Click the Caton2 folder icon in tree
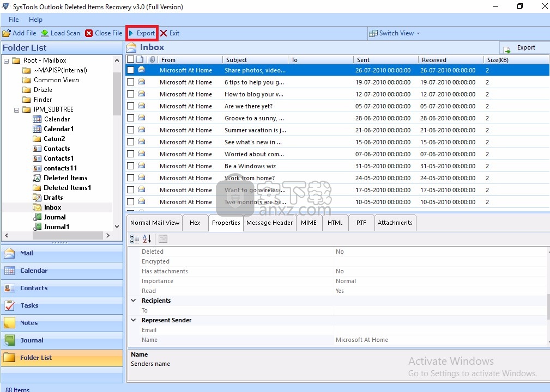 click(37, 139)
